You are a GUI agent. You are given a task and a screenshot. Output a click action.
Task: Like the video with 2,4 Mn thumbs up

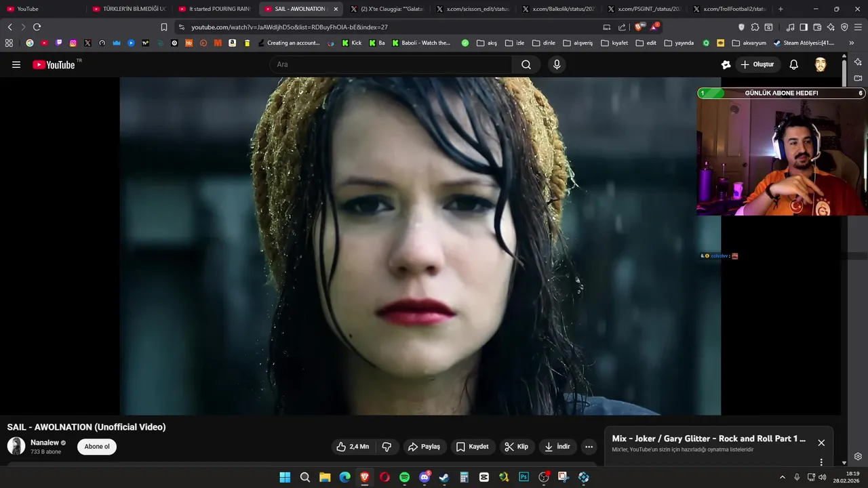click(x=353, y=447)
